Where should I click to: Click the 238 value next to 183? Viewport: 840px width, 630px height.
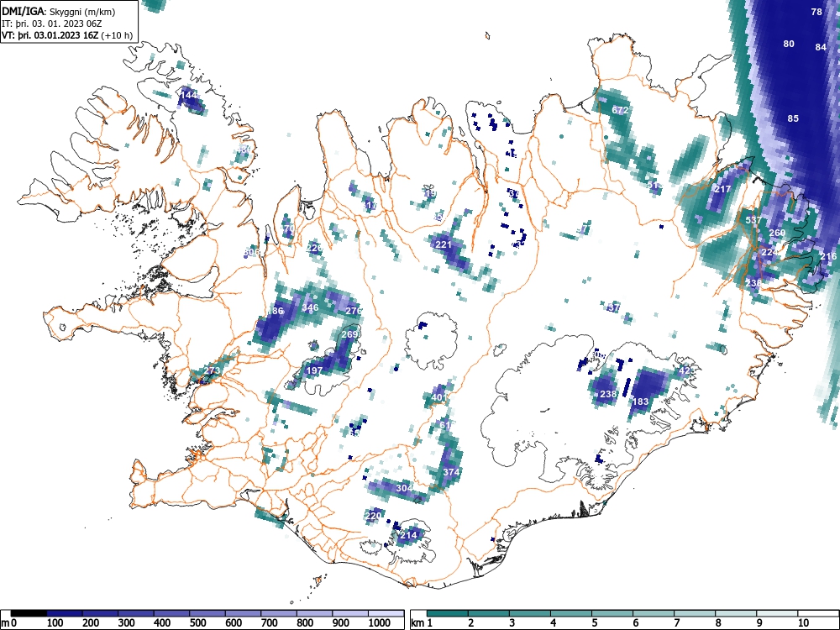(608, 394)
